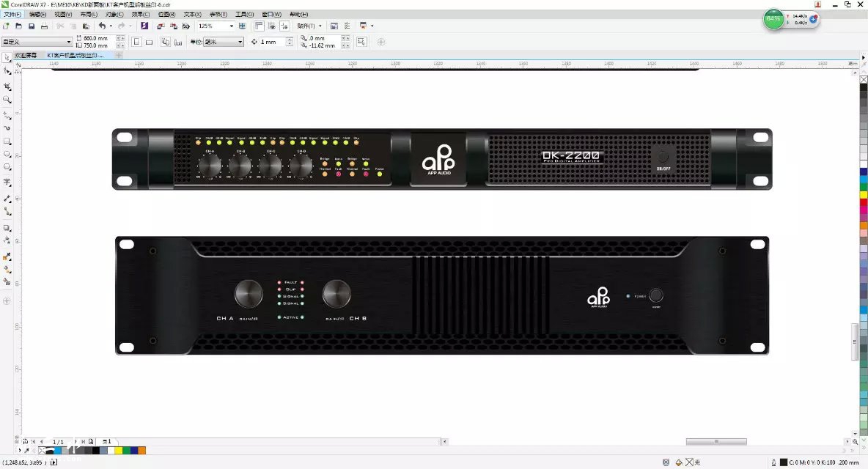
Task: Select the Text tool (字)
Action: pos(7,182)
